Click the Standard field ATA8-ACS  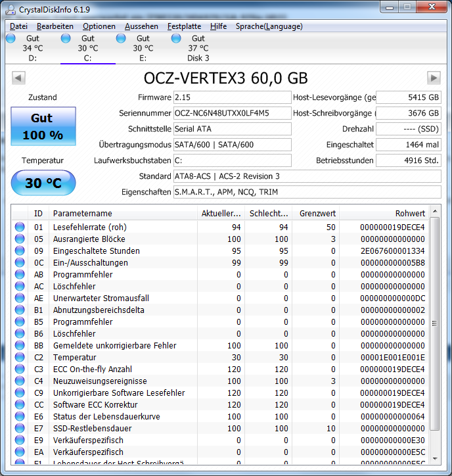(307, 176)
